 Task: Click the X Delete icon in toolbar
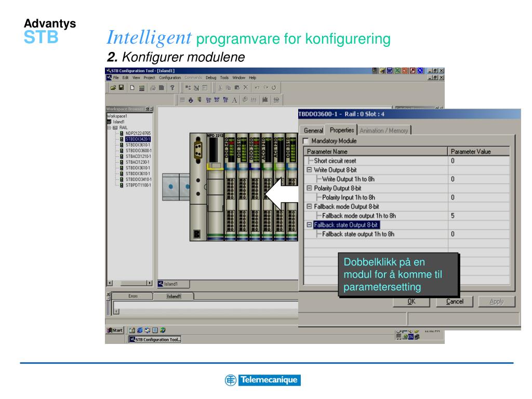tap(246, 87)
